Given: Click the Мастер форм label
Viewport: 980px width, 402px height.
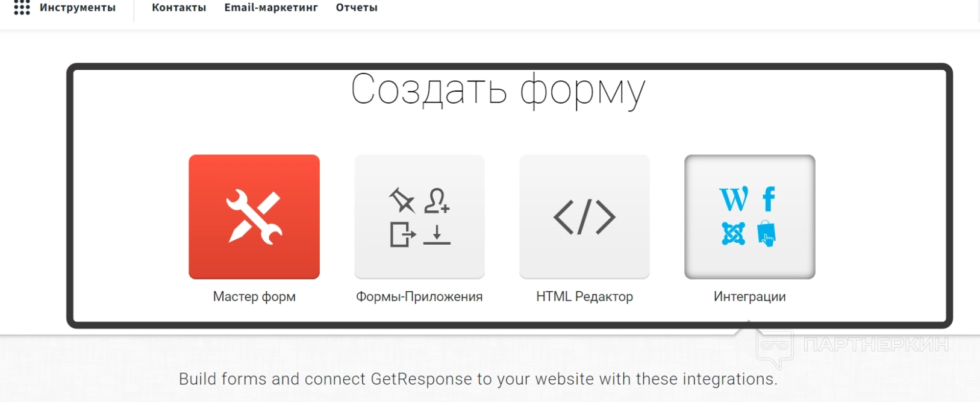Looking at the screenshot, I should [254, 297].
